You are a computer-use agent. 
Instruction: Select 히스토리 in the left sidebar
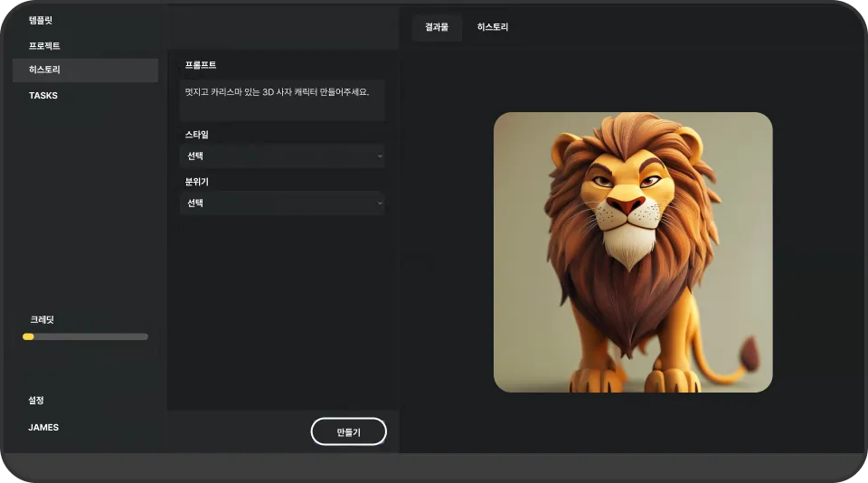[85, 71]
